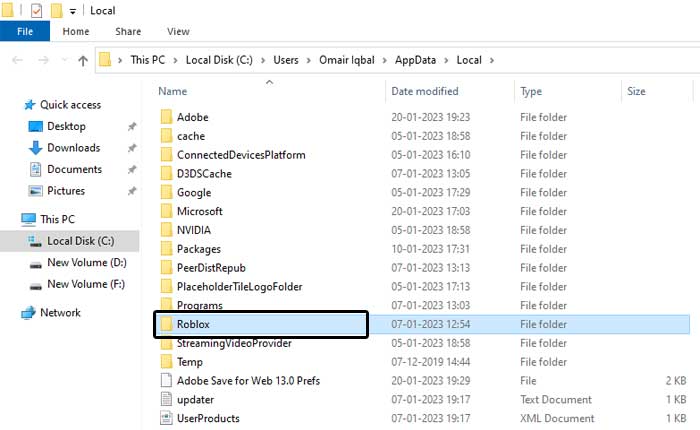Screen dimensions: 700x430
Task: Open the File ribbon tab
Action: (25, 31)
